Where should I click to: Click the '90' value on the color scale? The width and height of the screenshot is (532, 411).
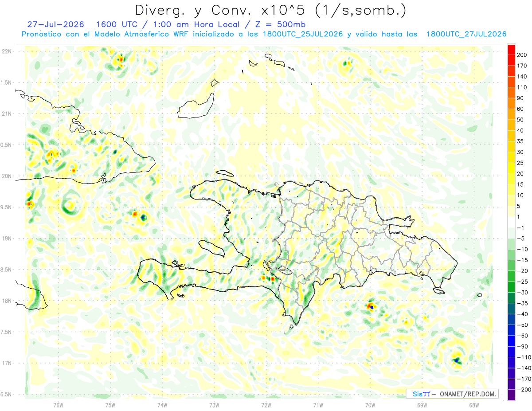520,98
